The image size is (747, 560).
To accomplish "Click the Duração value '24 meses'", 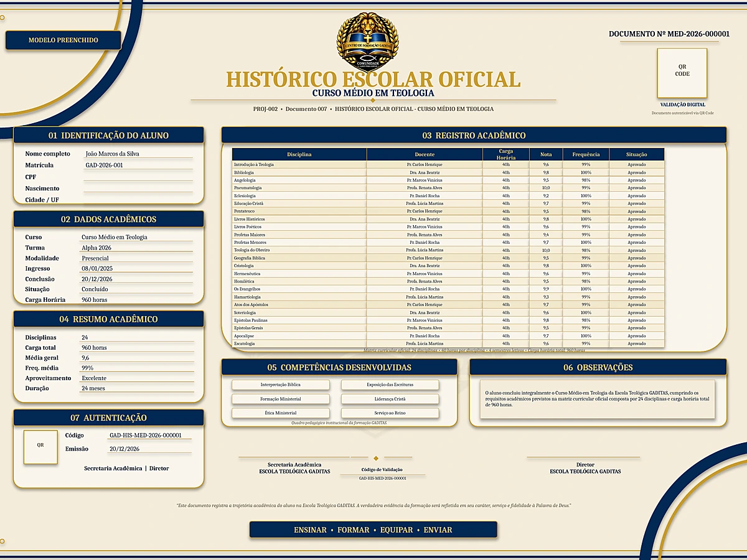I will pos(93,388).
